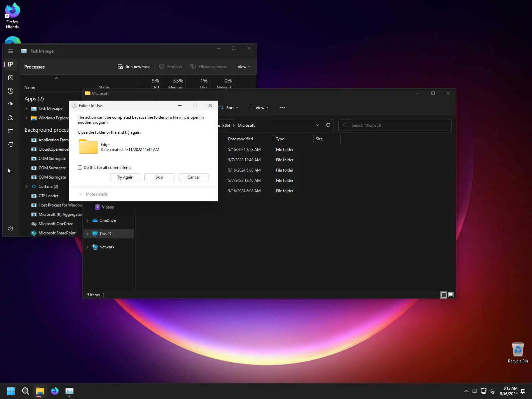Click Skip in Folder In Use dialog

click(159, 177)
